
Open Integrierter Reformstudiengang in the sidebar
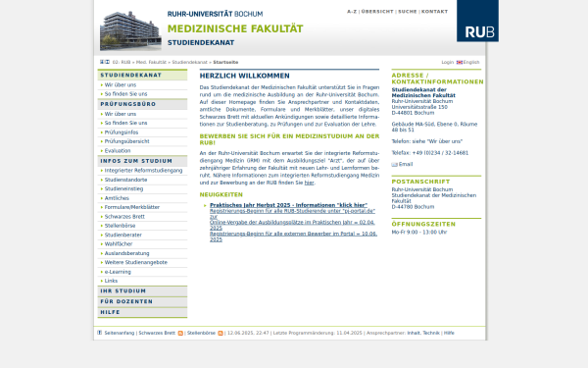pyautogui.click(x=143, y=171)
